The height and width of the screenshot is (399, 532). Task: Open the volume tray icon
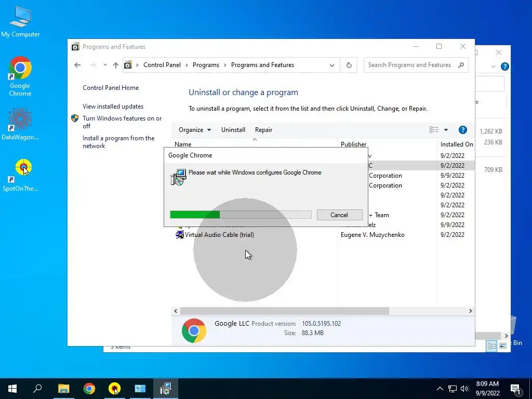[x=464, y=389]
